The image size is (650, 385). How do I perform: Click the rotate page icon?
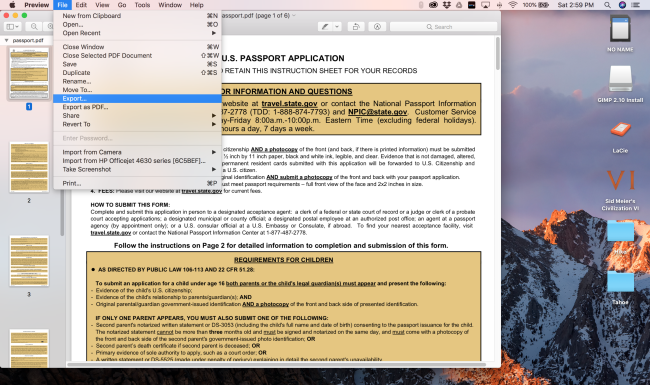coord(356,27)
